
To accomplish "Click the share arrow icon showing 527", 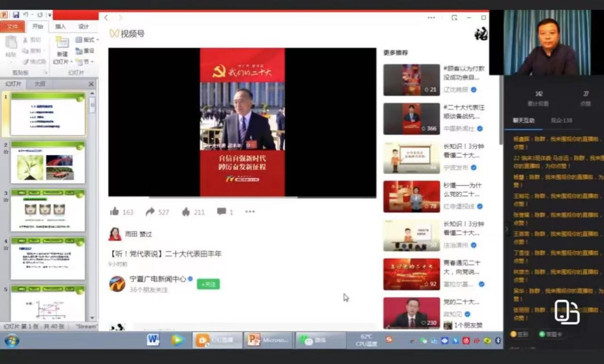I will click(x=150, y=212).
